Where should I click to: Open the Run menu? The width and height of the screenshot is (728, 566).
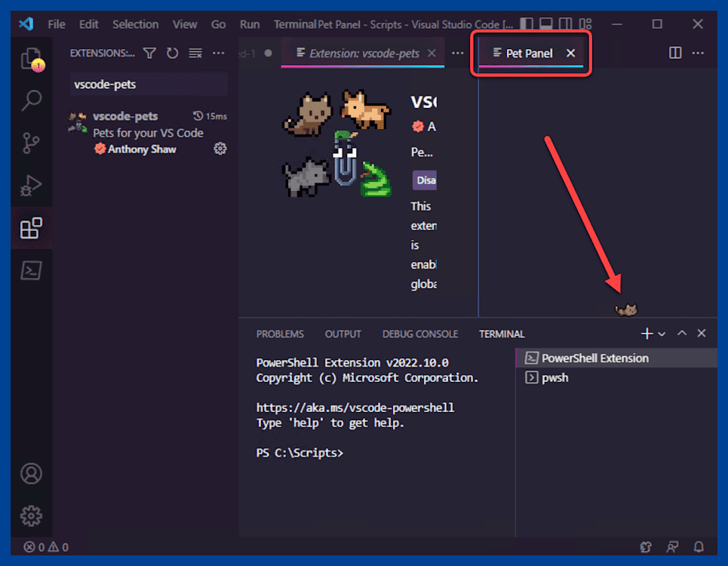(249, 23)
